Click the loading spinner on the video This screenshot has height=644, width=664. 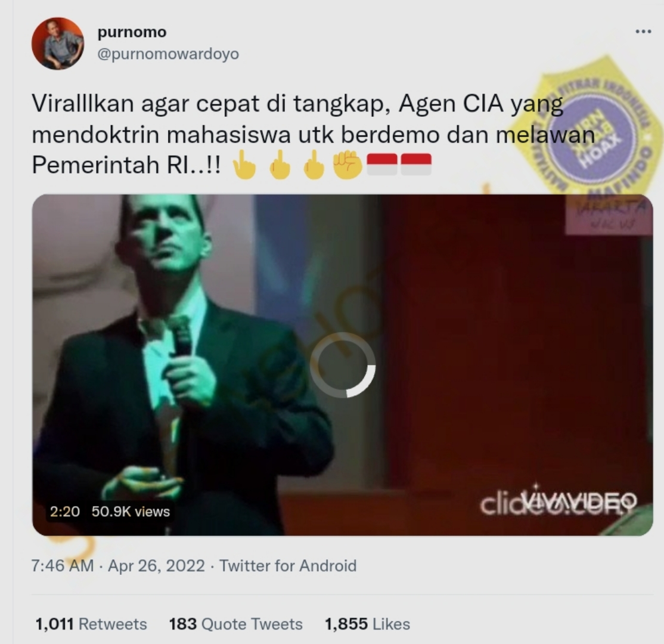pos(343,365)
